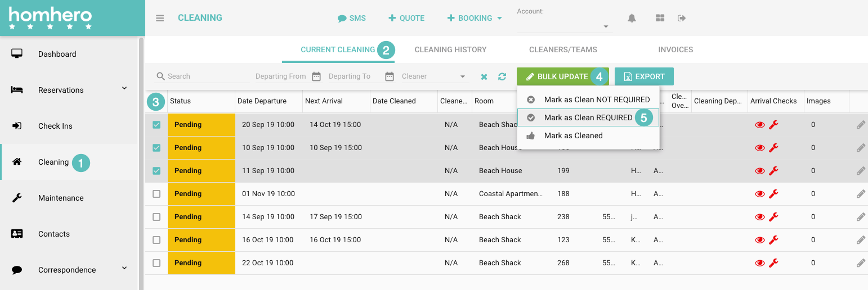Click the hamburger menu icon
The image size is (868, 290).
160,18
